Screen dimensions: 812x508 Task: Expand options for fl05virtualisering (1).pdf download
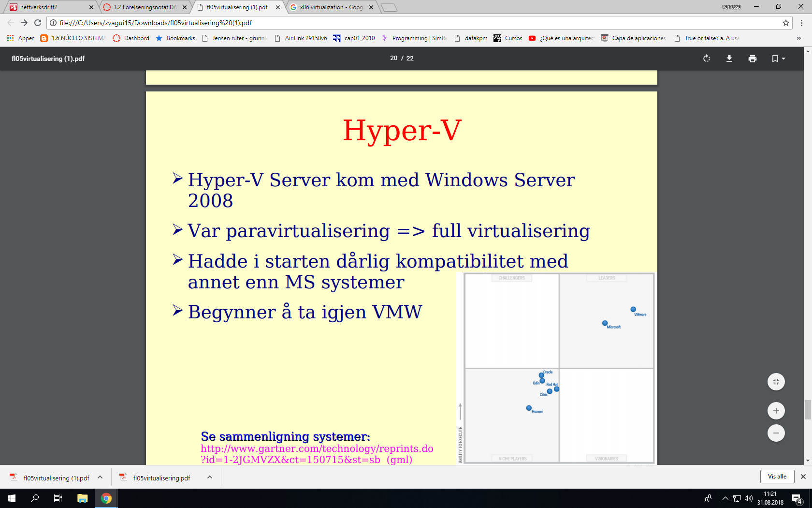[100, 477]
